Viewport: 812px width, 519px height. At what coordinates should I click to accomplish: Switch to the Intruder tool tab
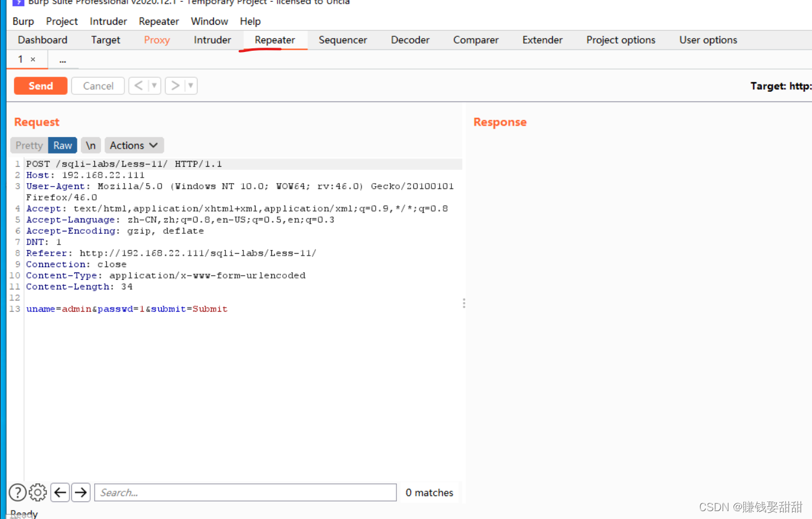click(x=212, y=40)
